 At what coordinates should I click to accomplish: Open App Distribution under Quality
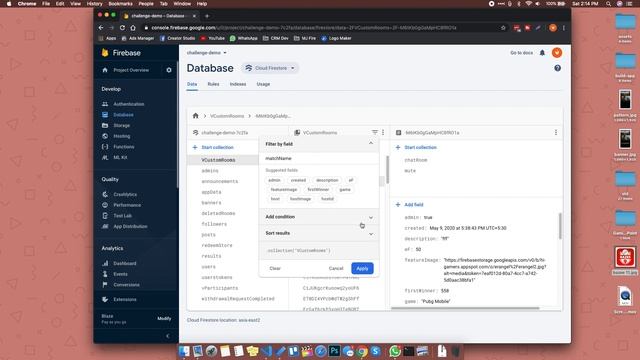[130, 226]
